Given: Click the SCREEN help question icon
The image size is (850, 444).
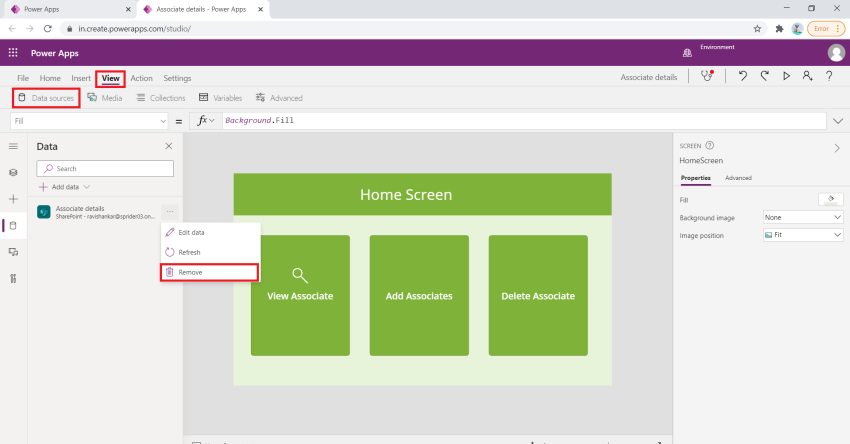Looking at the screenshot, I should click(x=710, y=145).
